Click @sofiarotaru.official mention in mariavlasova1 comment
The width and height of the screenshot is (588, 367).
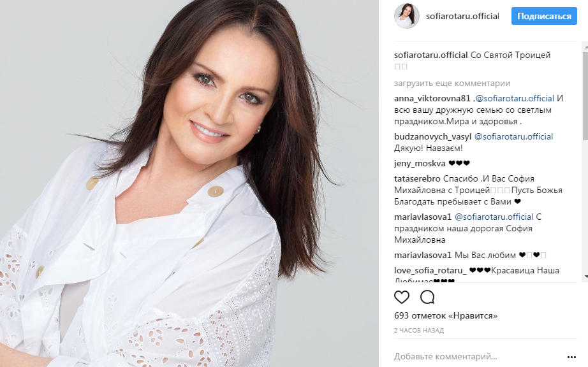(494, 217)
